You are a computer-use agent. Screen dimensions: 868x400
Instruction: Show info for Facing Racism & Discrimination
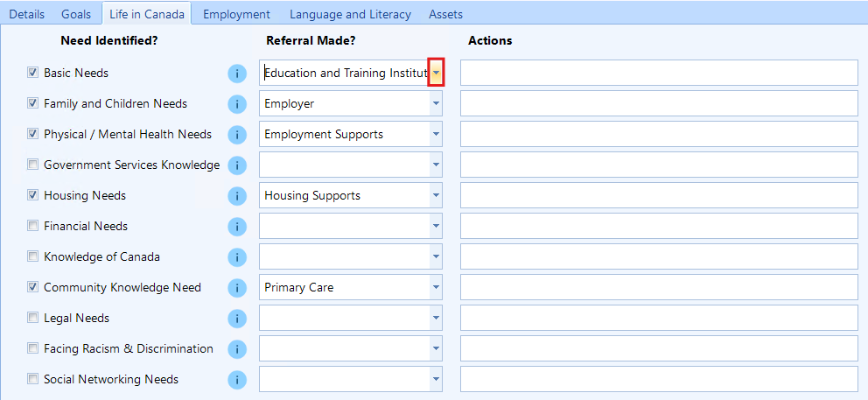(236, 349)
